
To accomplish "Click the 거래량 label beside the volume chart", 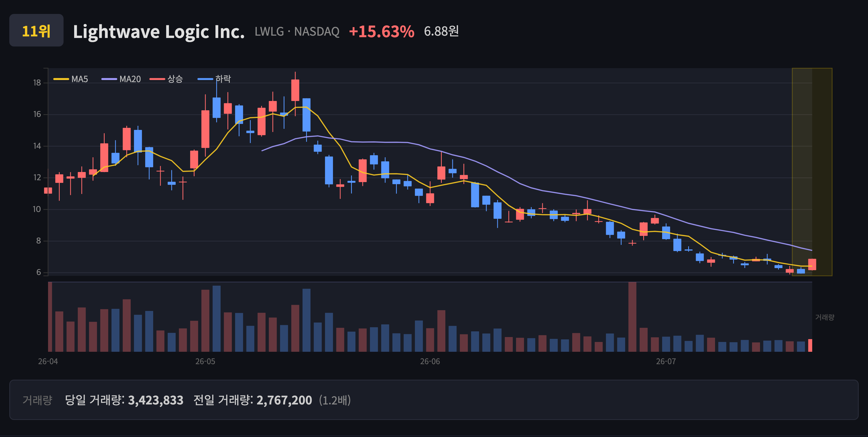I will pos(825,317).
